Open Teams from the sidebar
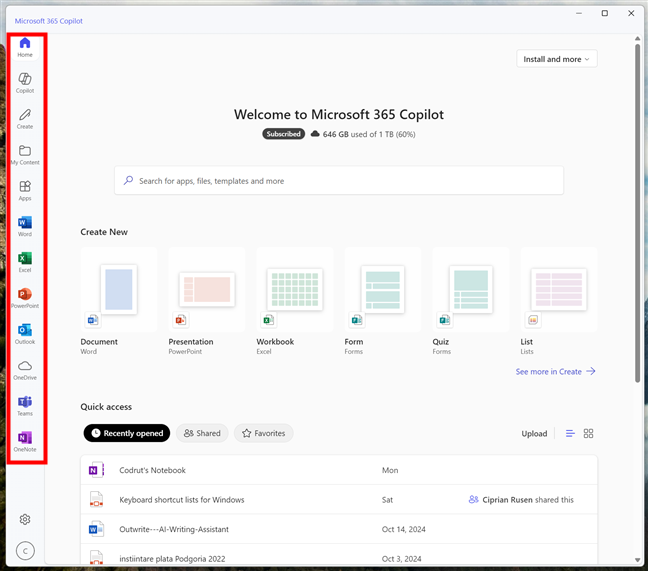The width and height of the screenshot is (648, 571). point(25,406)
